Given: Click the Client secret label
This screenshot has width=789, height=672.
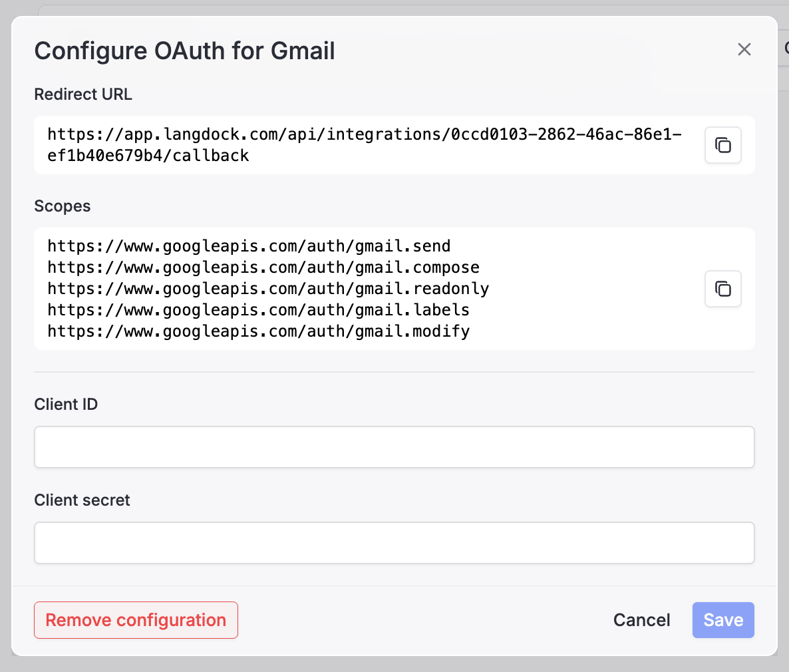Looking at the screenshot, I should pos(82,500).
